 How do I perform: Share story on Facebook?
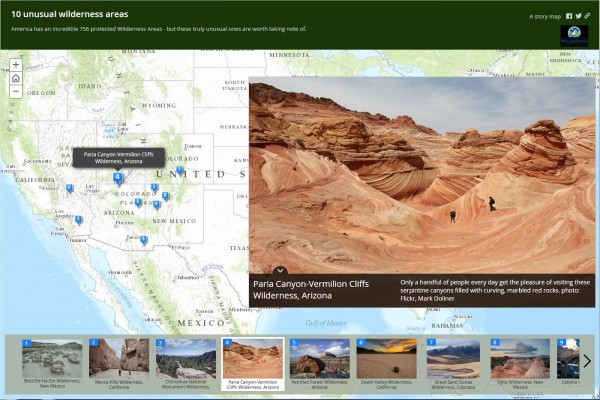[x=569, y=17]
